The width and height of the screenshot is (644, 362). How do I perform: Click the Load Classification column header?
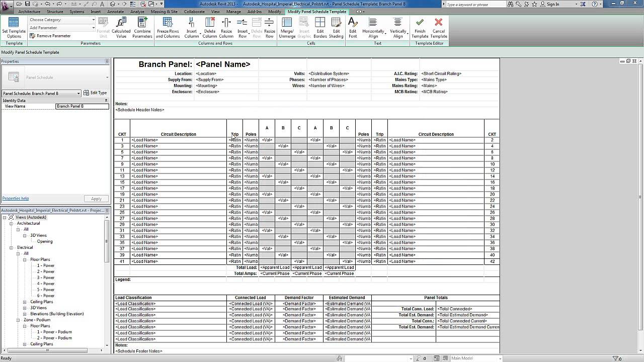pos(171,298)
